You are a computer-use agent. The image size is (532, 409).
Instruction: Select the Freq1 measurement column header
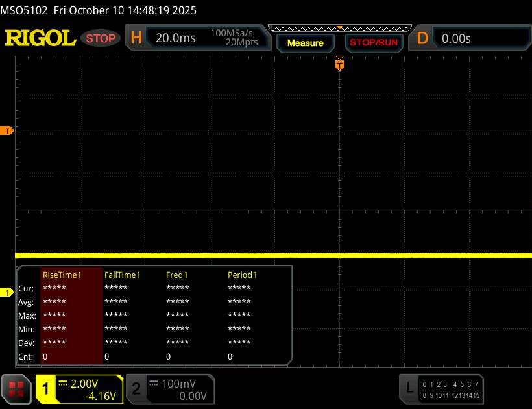point(177,275)
